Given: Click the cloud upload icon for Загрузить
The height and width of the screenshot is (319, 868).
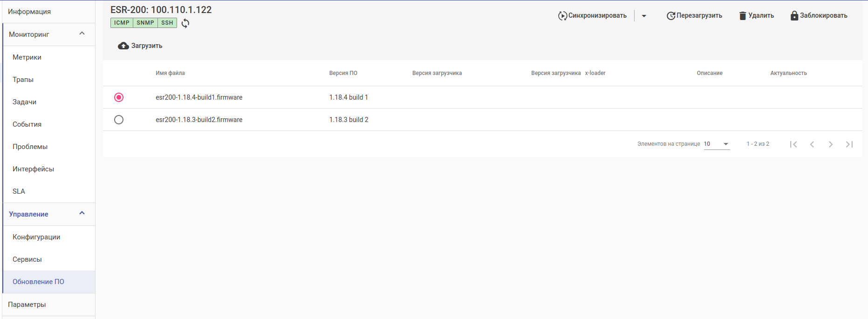Looking at the screenshot, I should point(123,46).
